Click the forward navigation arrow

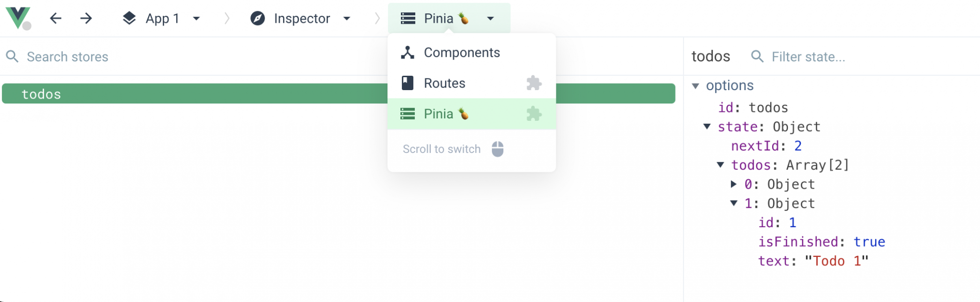86,18
